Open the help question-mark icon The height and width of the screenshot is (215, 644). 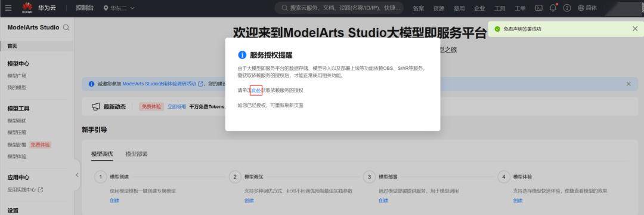[567, 8]
